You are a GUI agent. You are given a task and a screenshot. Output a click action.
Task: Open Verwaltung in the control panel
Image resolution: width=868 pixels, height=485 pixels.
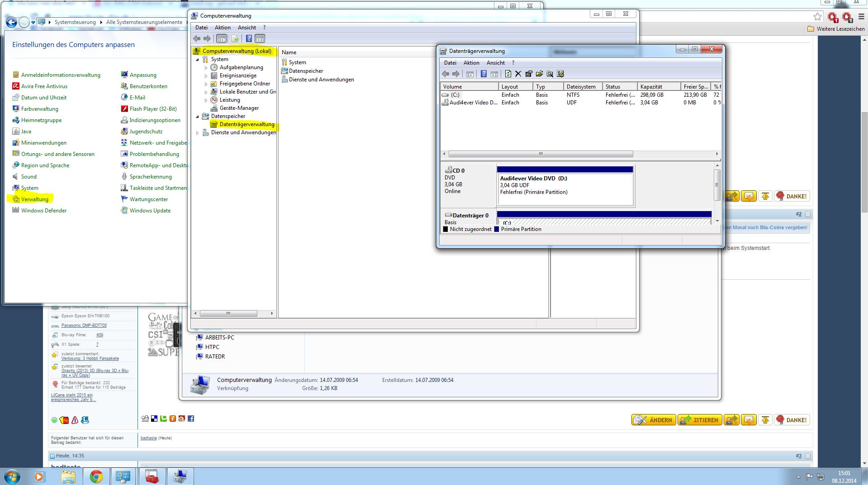pos(34,199)
